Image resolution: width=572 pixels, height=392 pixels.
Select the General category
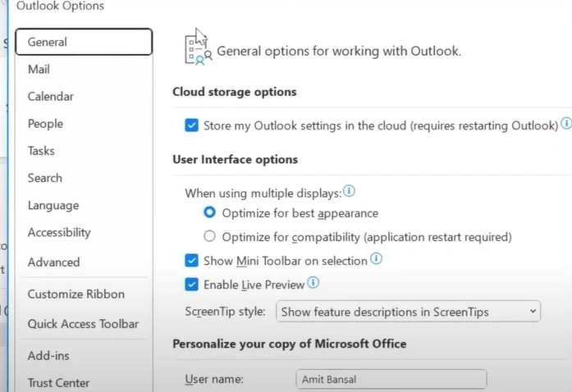84,42
